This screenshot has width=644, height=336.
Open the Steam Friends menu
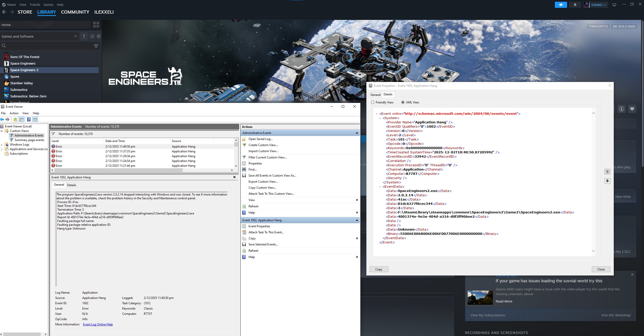[x=35, y=5]
